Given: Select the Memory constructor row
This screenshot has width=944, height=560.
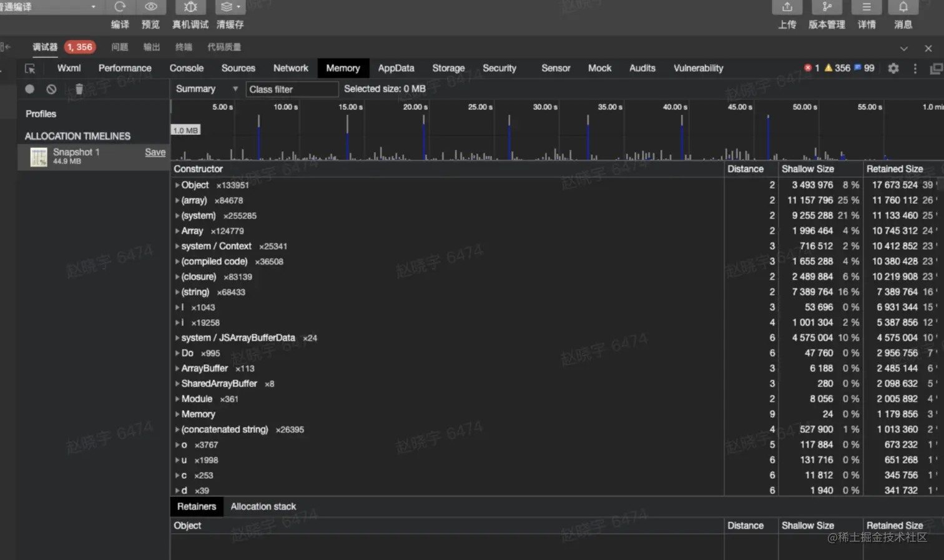Looking at the screenshot, I should point(556,415).
